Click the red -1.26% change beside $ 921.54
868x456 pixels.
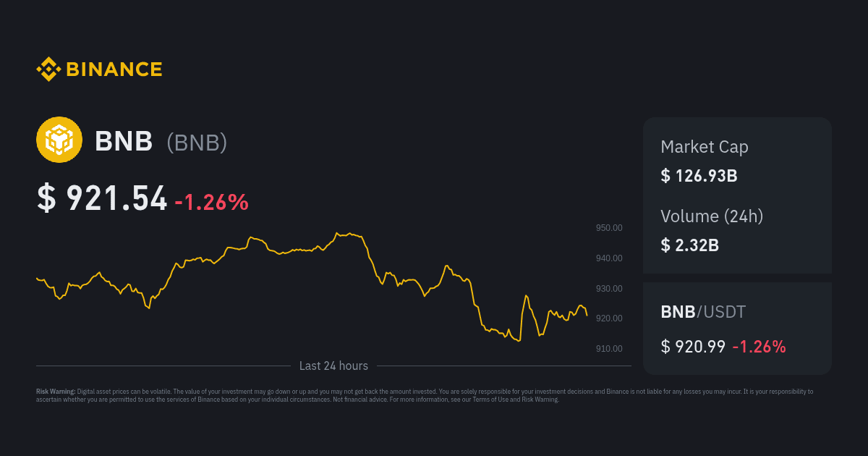pos(211,202)
